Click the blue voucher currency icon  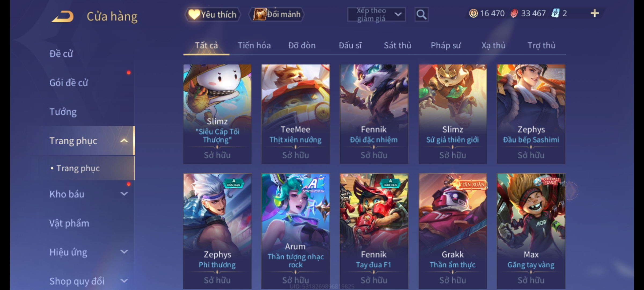[555, 13]
